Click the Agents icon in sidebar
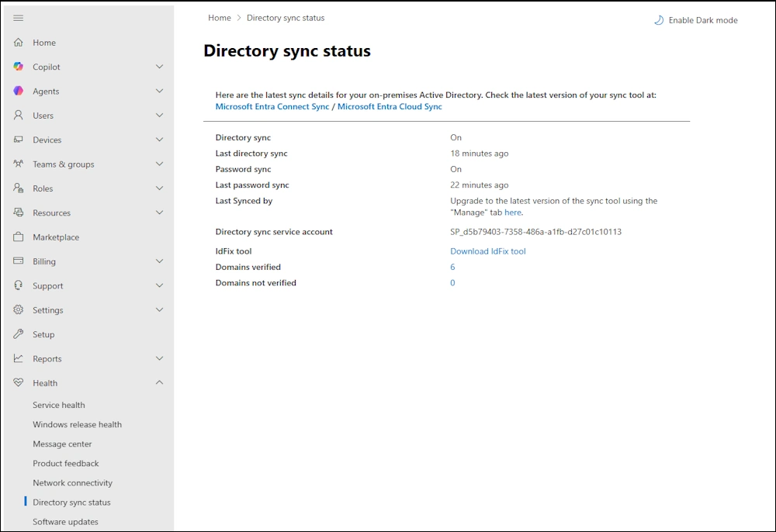Viewport: 776px width, 532px height. [x=19, y=91]
